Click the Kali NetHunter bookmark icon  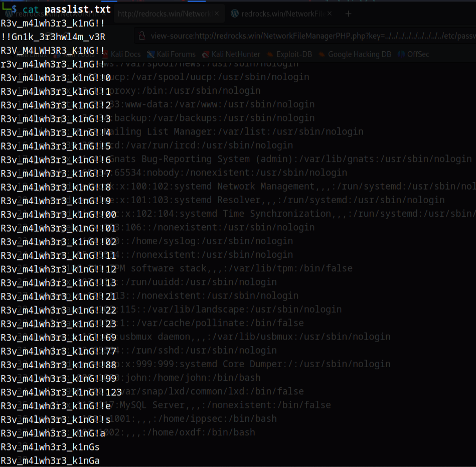click(x=206, y=54)
